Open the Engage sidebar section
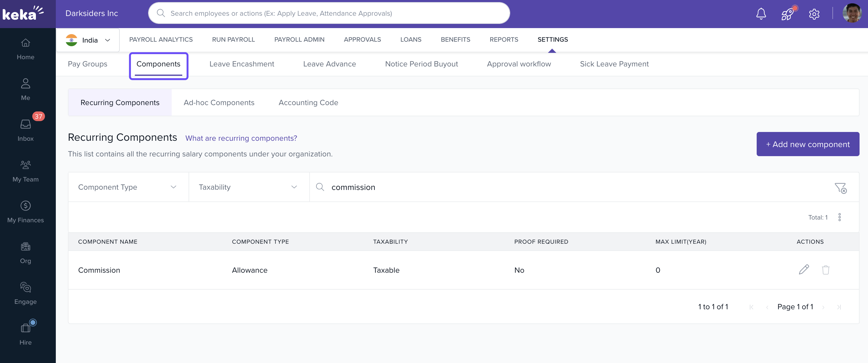This screenshot has height=363, width=868. (x=26, y=293)
